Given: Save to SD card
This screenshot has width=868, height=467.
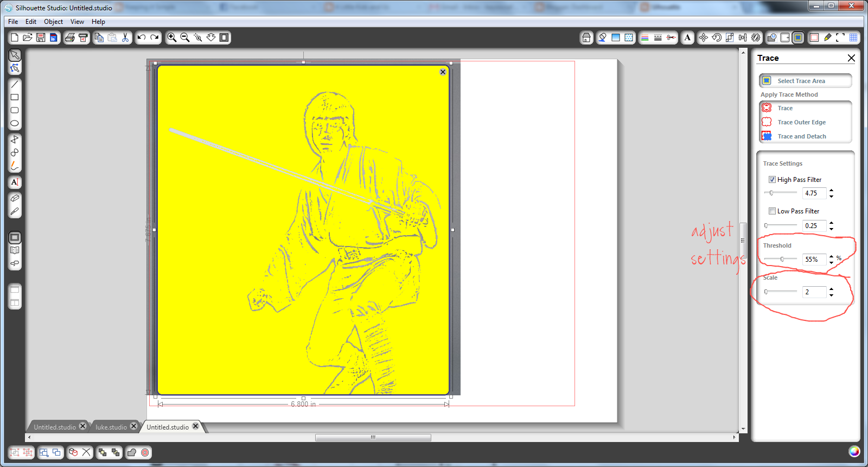Looking at the screenshot, I should click(53, 37).
